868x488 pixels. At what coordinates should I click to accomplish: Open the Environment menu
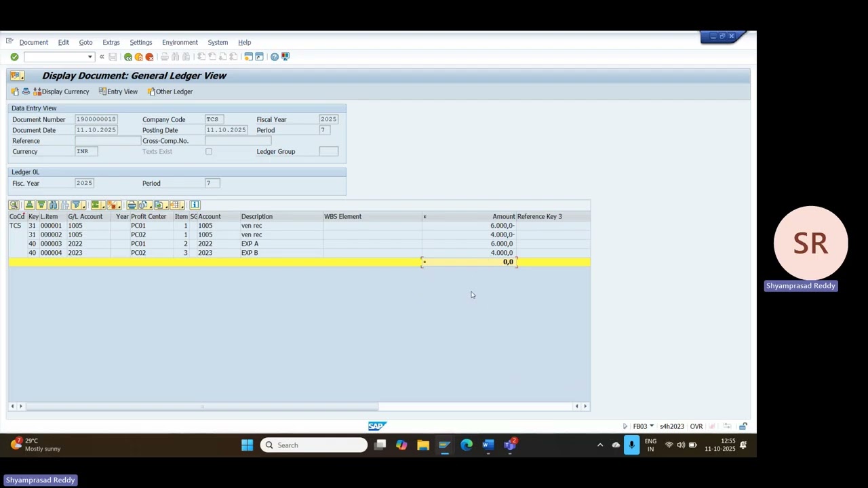pyautogui.click(x=180, y=42)
